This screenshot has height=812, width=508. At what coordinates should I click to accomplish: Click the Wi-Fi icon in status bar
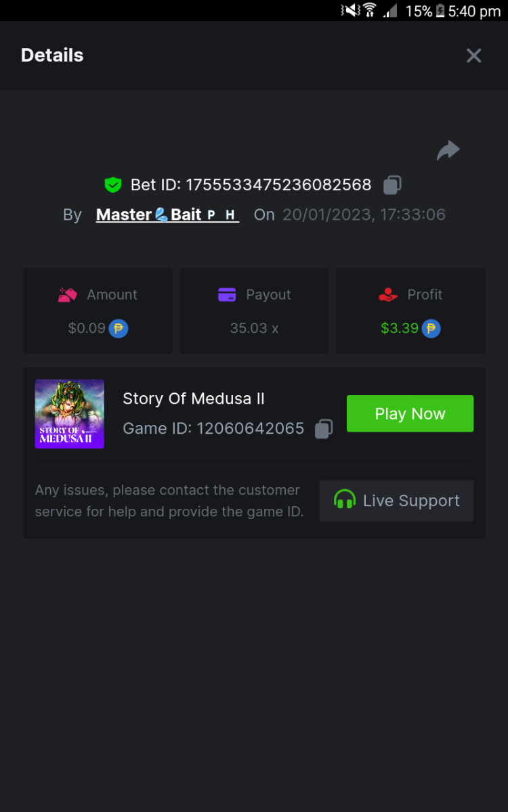370,10
